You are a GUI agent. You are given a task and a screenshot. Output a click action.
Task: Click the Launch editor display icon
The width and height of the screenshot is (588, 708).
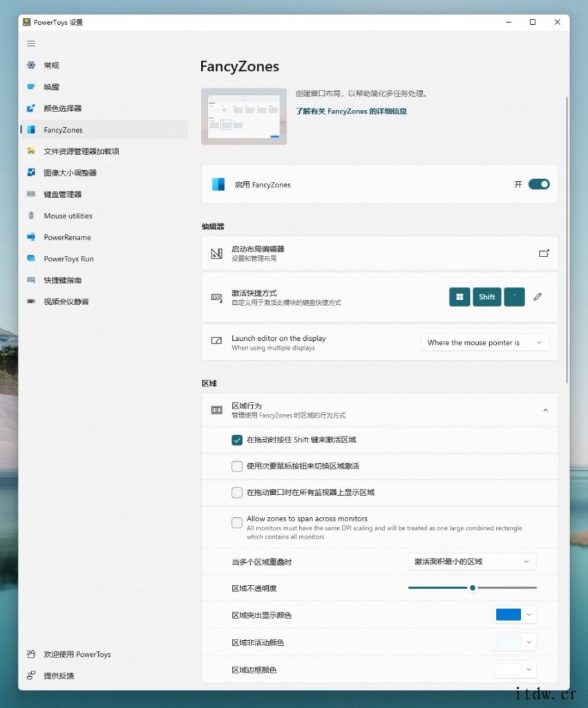(x=216, y=340)
